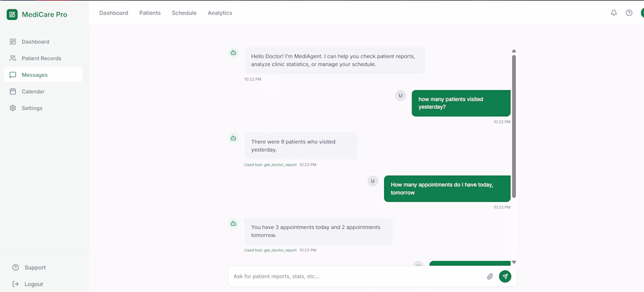Click the chat vertical scrollbar thumb
644x292 pixels.
[x=514, y=126]
